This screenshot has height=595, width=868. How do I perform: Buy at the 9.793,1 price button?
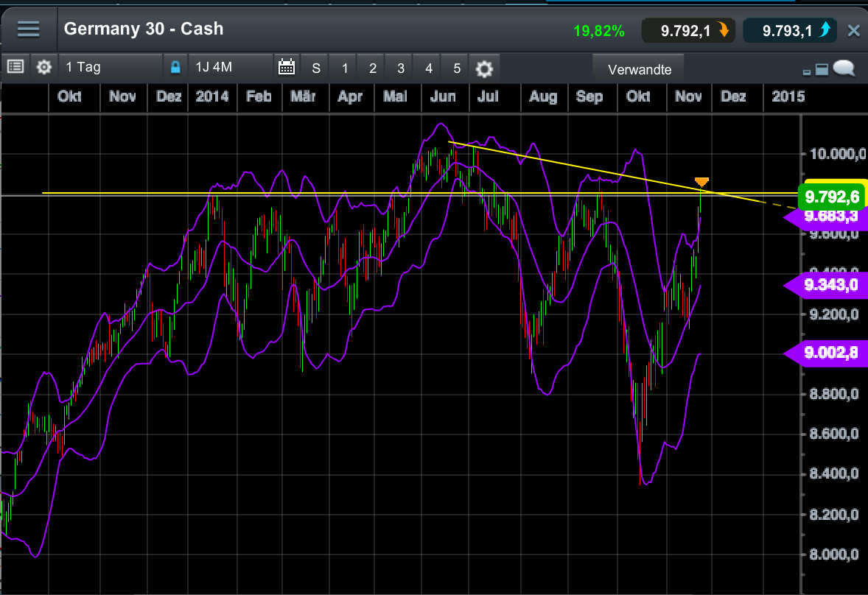click(789, 31)
